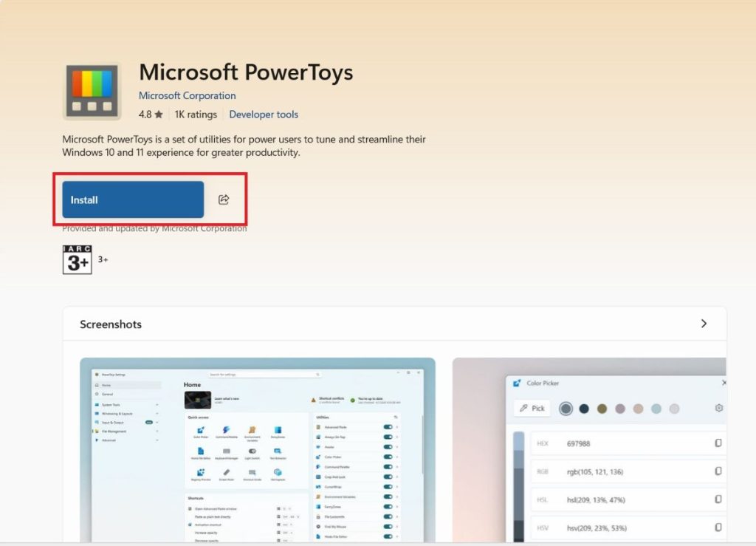Click the Microsoft PowerToys title text
Image resolution: width=756 pixels, height=546 pixels.
[246, 72]
